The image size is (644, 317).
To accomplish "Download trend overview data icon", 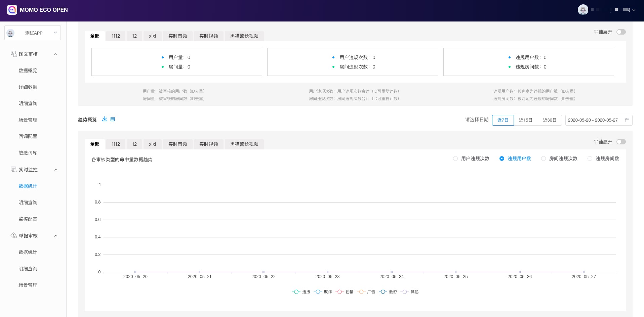I will [105, 119].
